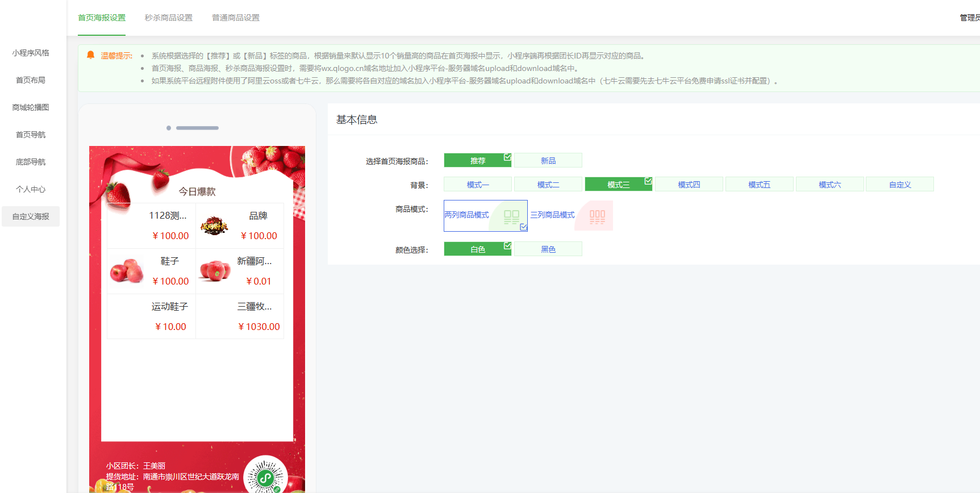Select background 模式一
This screenshot has width=980, height=493.
tap(477, 185)
